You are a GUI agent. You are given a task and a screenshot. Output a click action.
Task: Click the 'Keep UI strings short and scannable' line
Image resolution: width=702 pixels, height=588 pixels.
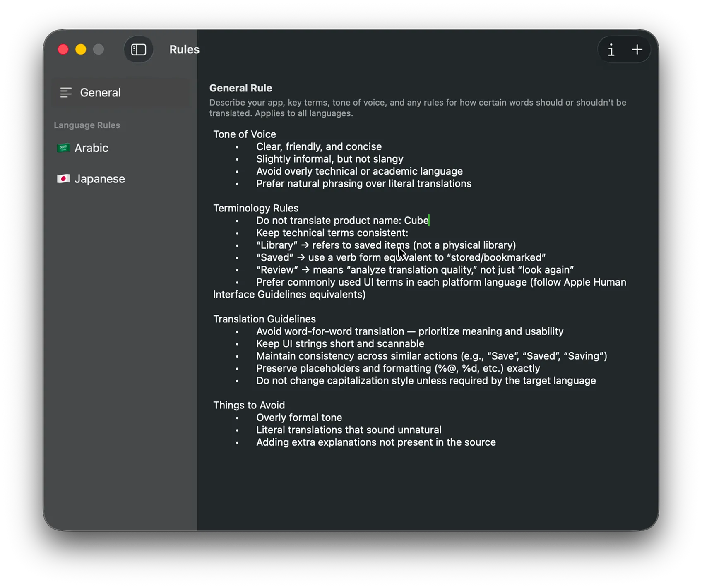pos(340,344)
